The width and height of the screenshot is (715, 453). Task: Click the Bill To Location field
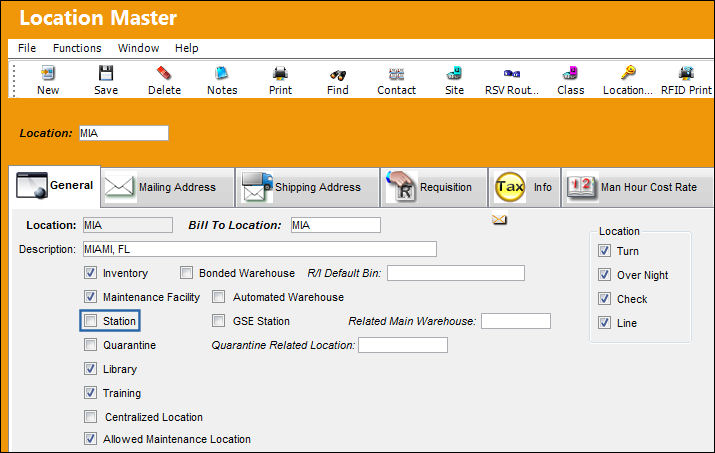click(x=336, y=225)
